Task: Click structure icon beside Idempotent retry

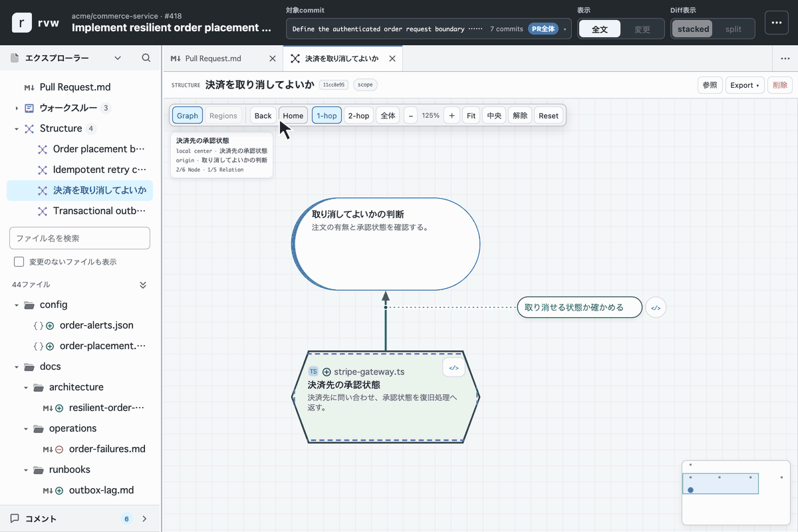Action: tap(43, 170)
